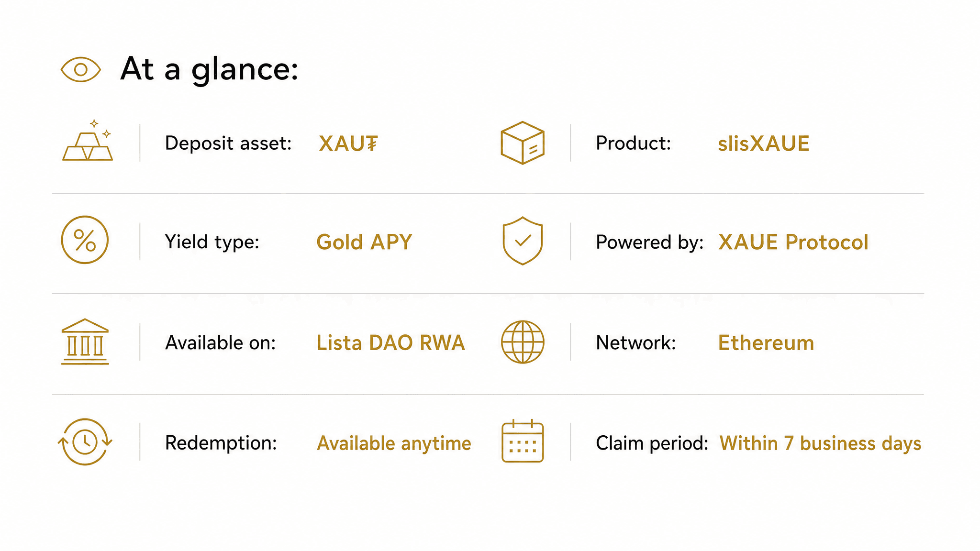Click the globe network icon

coord(523,342)
